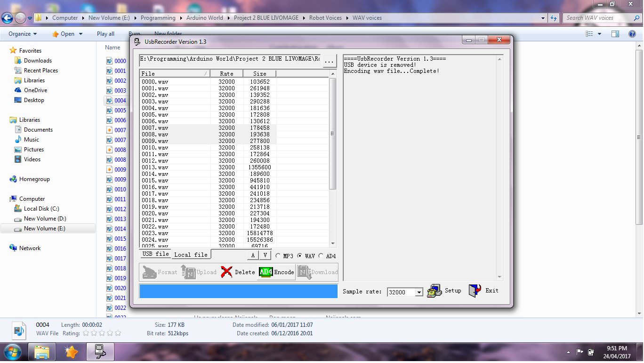Click the grayed-out Format icon
644x363 pixels.
point(150,272)
